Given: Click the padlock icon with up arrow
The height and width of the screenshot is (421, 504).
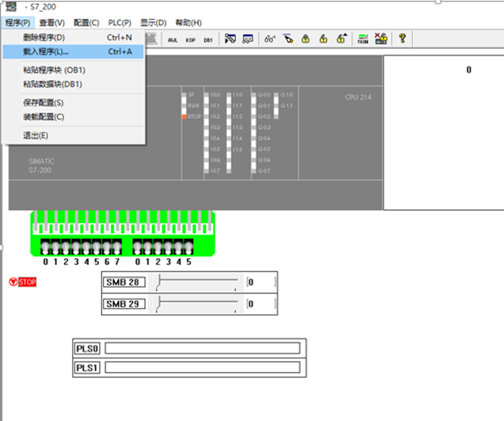Looking at the screenshot, I should (342, 39).
